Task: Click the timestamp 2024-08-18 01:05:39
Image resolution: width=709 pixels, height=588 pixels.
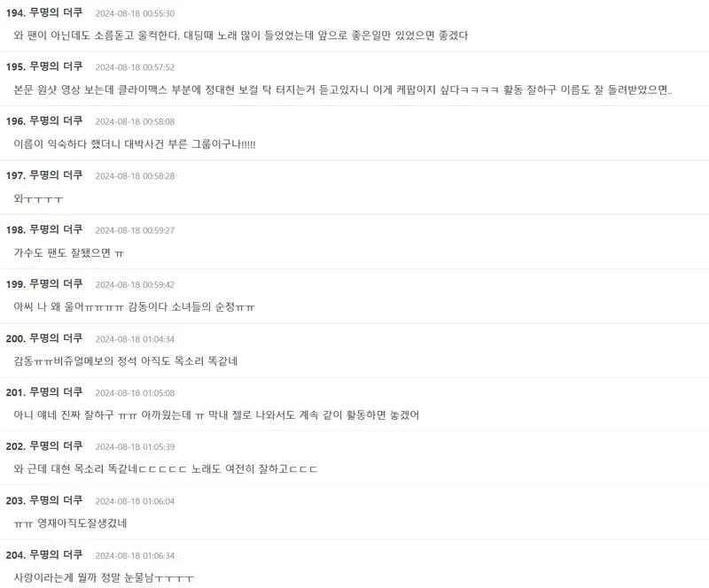Action: [x=135, y=446]
